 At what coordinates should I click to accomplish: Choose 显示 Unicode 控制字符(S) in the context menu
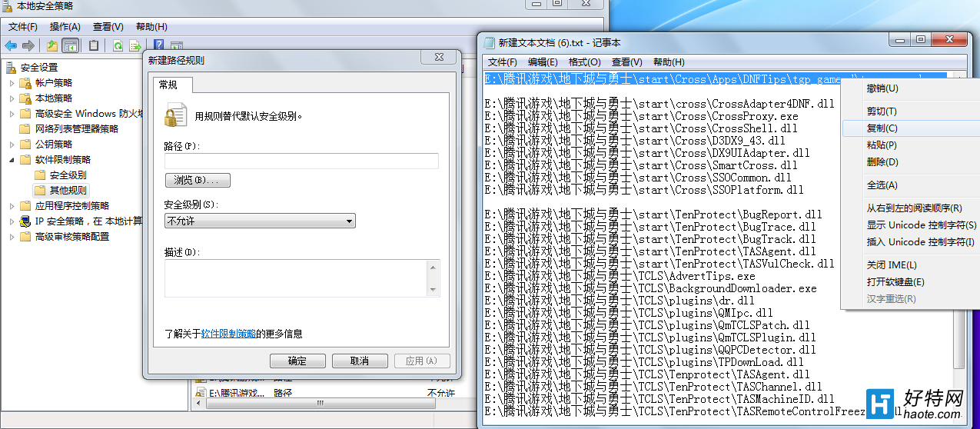pos(909,225)
